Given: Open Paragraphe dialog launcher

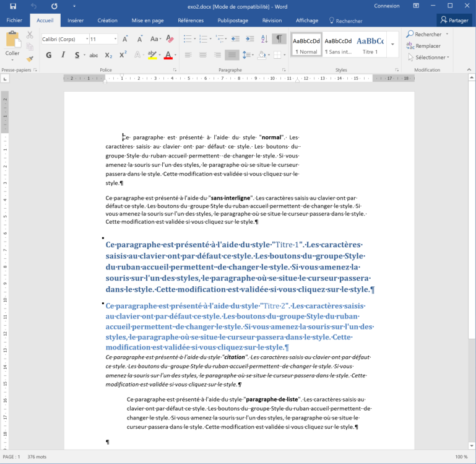Looking at the screenshot, I should [284, 70].
